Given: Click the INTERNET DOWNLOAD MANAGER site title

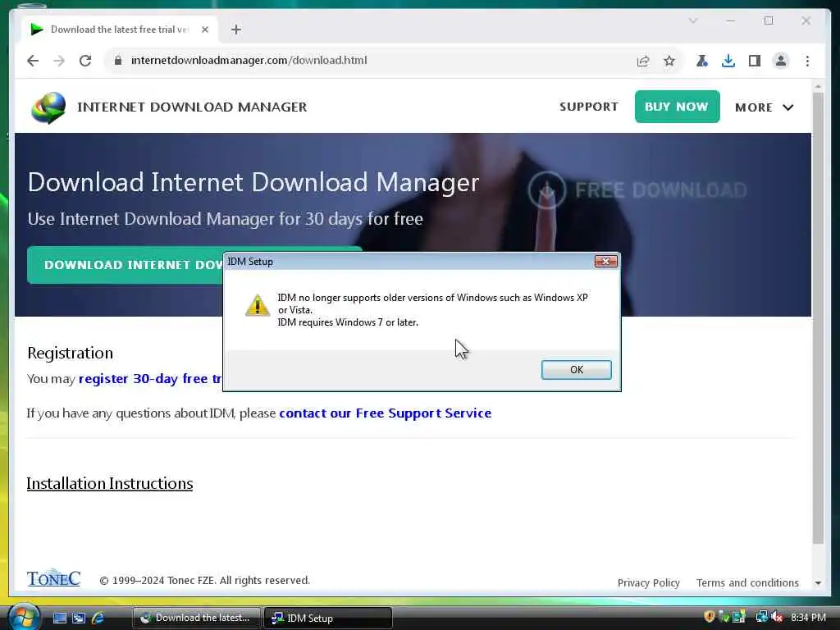Looking at the screenshot, I should tap(192, 107).
